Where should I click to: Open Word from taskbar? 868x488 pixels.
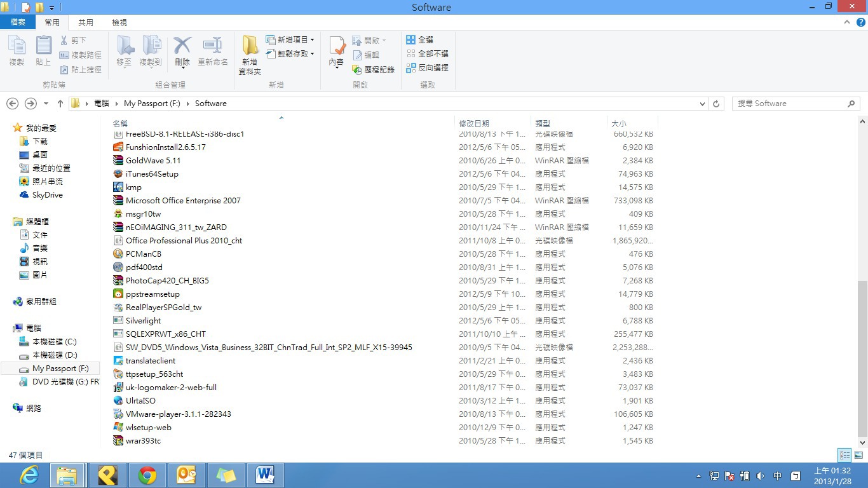click(x=266, y=475)
